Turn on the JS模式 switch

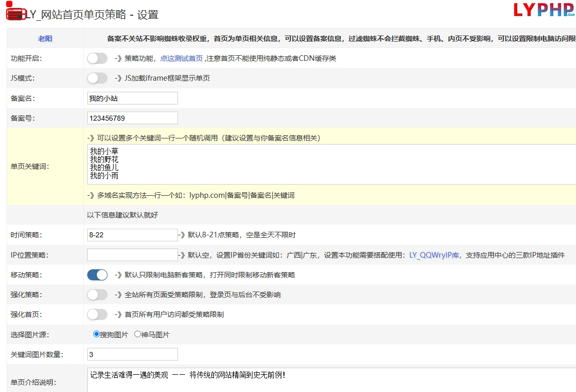97,78
